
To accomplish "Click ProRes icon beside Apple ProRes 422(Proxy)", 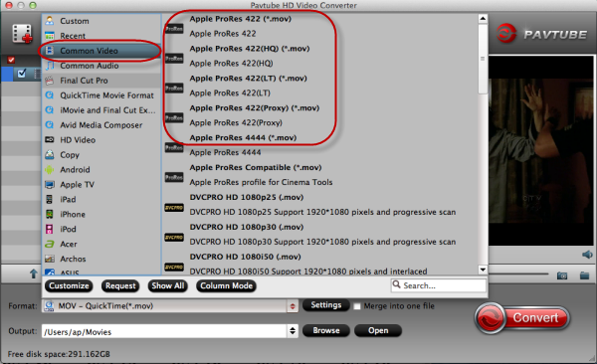I will coord(174,117).
